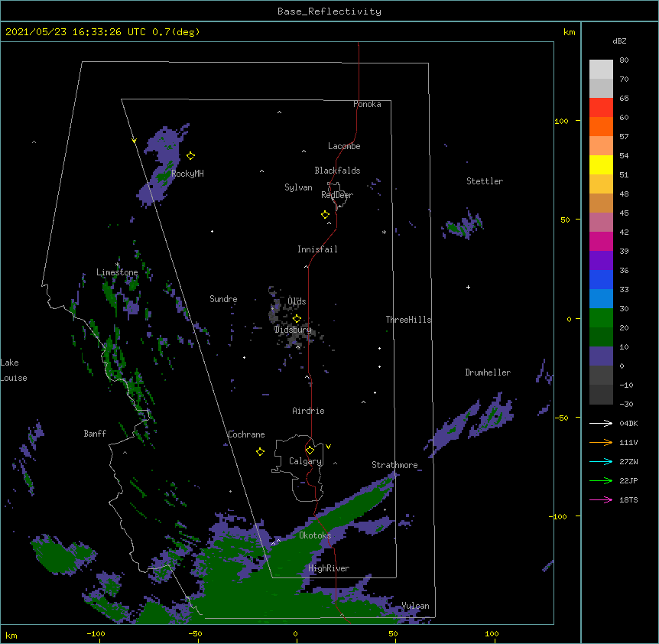Select the purple 10 dBZ color swatch
This screenshot has height=644, width=659.
(x=601, y=356)
